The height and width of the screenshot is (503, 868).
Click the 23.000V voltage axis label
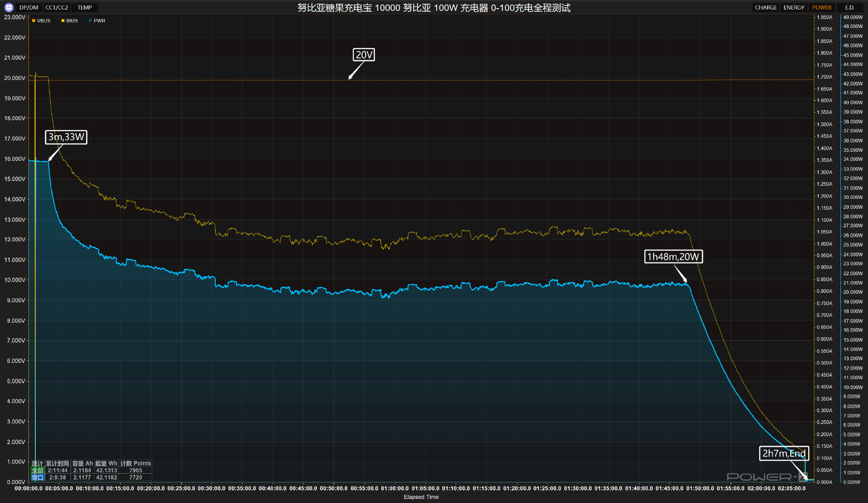pyautogui.click(x=15, y=17)
